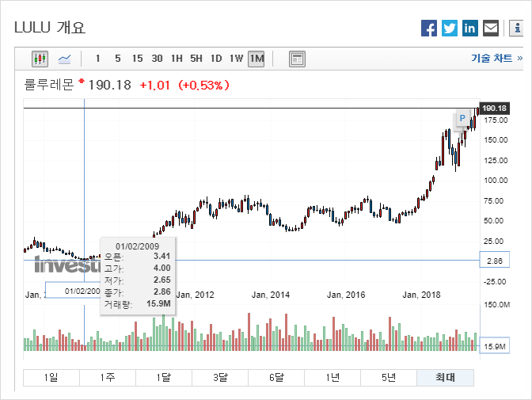Switch to candlestick chart type
The width and height of the screenshot is (532, 400).
[x=40, y=59]
